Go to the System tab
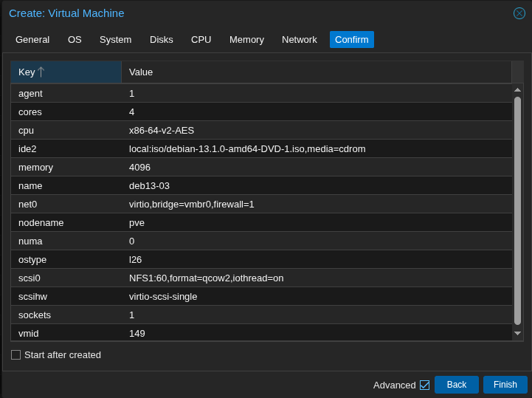 click(115, 40)
